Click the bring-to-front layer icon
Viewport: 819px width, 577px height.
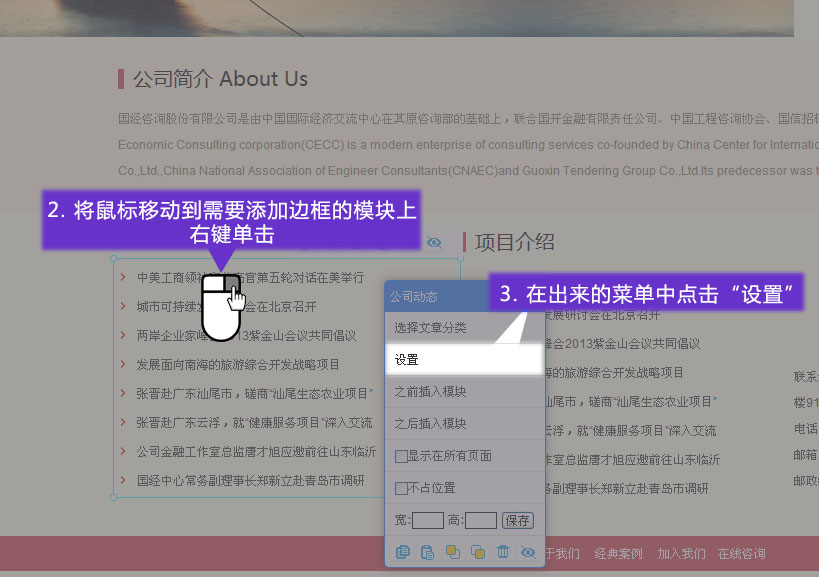point(453,552)
